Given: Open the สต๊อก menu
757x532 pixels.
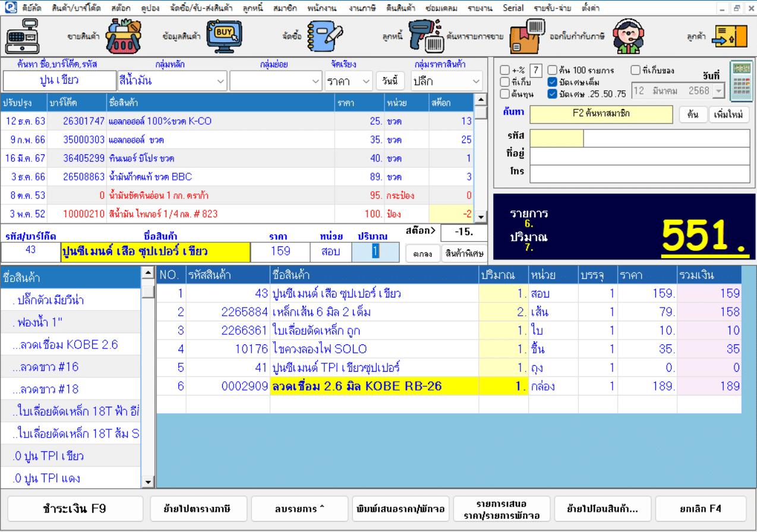Looking at the screenshot, I should pos(121,8).
